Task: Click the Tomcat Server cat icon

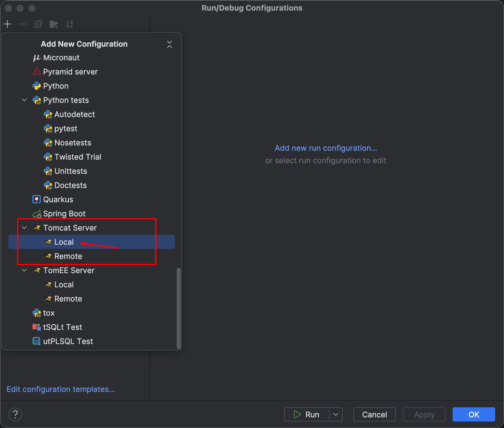Action: pyautogui.click(x=37, y=228)
